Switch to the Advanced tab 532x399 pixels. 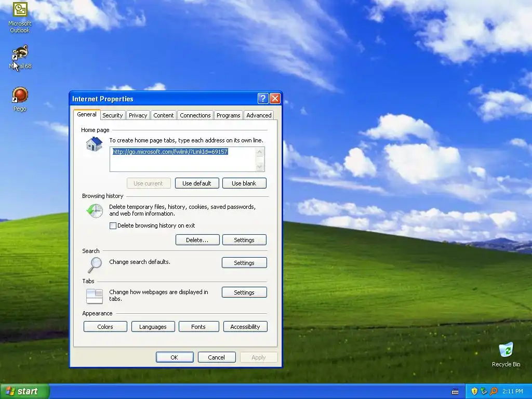coord(259,115)
